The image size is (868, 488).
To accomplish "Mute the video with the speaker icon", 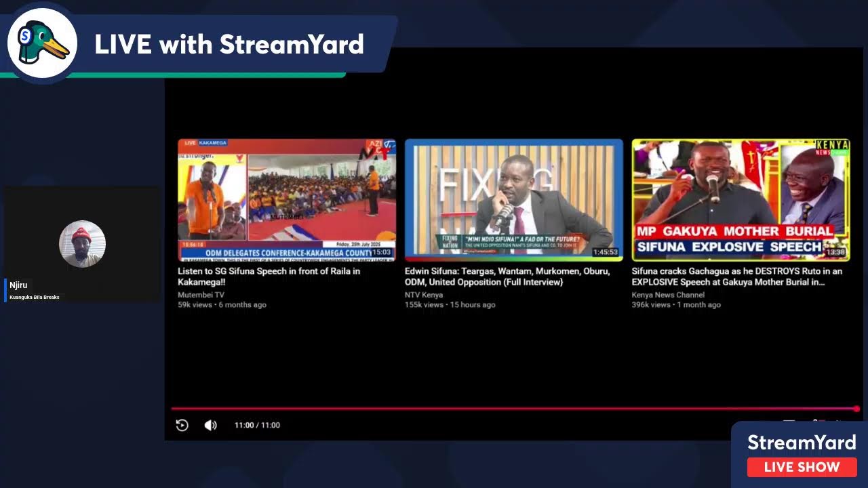I will click(x=211, y=425).
